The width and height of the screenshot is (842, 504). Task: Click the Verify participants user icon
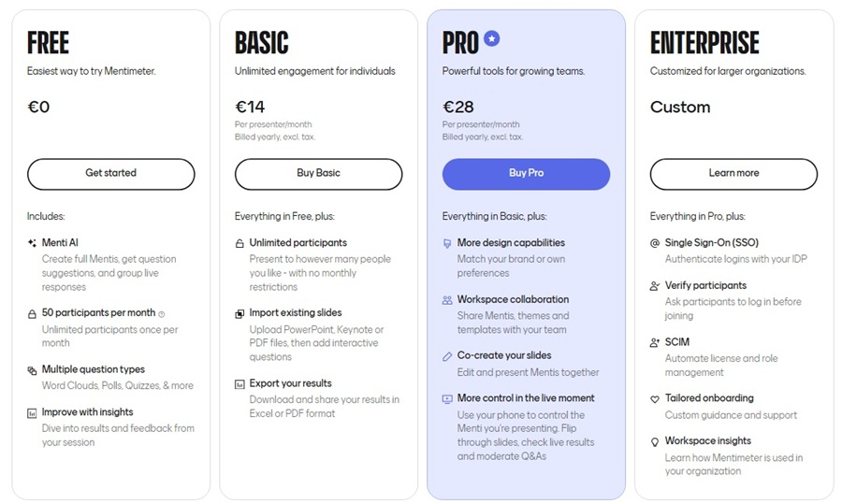(x=655, y=286)
